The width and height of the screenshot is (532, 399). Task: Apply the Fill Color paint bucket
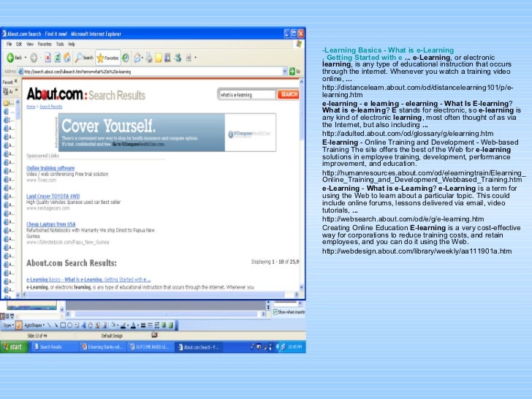tap(113, 325)
